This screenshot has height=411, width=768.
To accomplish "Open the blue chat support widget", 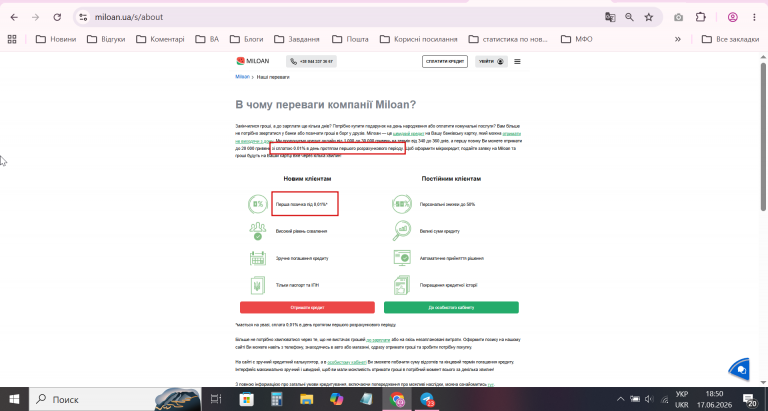I will pos(740,370).
